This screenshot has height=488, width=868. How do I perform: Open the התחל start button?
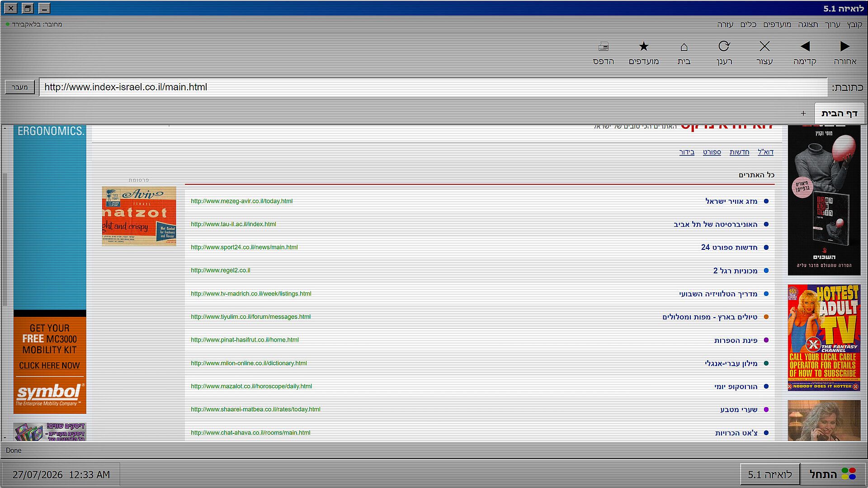[832, 474]
